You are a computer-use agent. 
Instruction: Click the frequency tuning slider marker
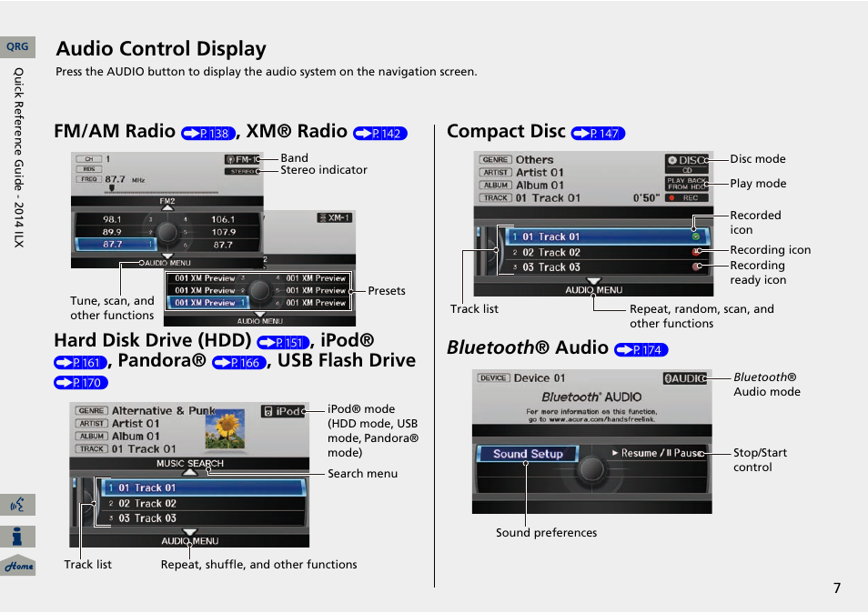pyautogui.click(x=112, y=188)
